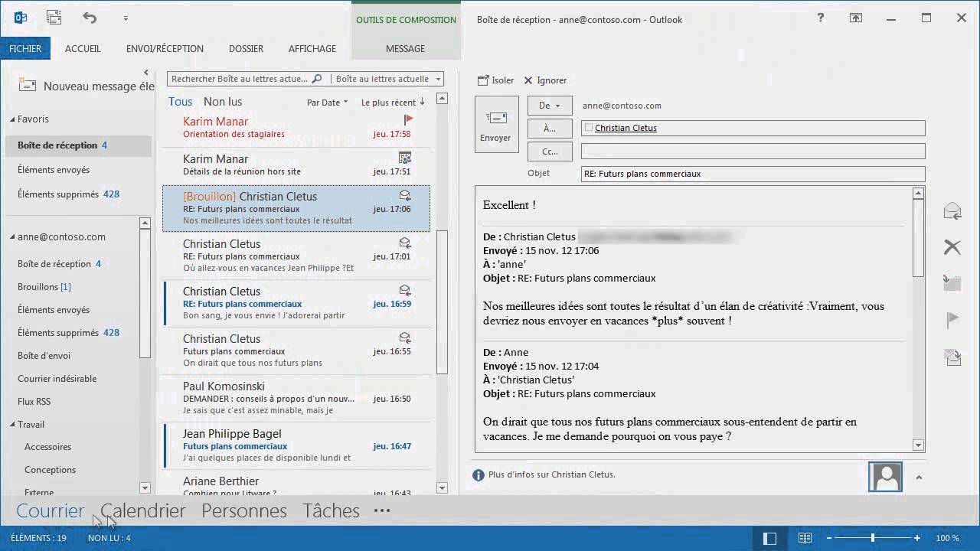Click the À... recipients button
Screen dimensions: 980x551
550,129
